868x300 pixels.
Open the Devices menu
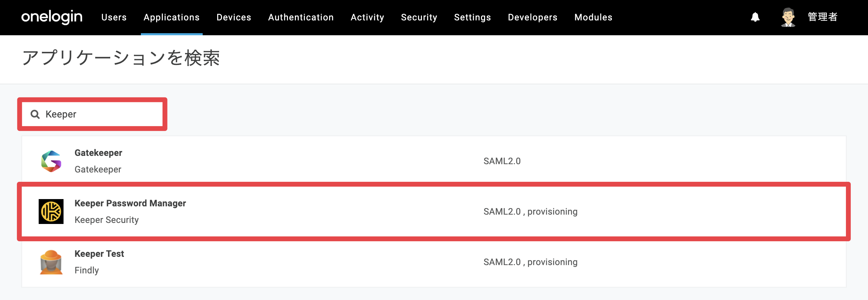pos(234,17)
